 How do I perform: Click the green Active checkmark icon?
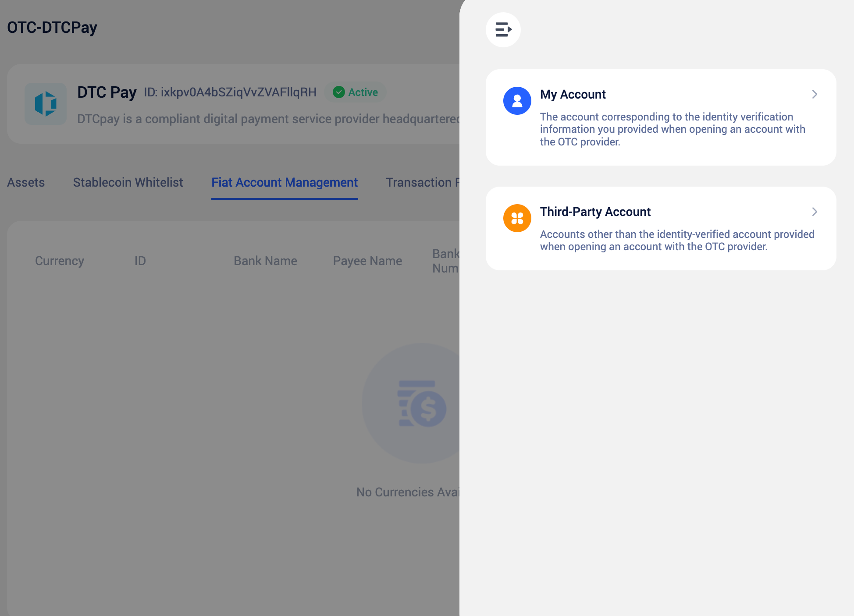coord(338,92)
